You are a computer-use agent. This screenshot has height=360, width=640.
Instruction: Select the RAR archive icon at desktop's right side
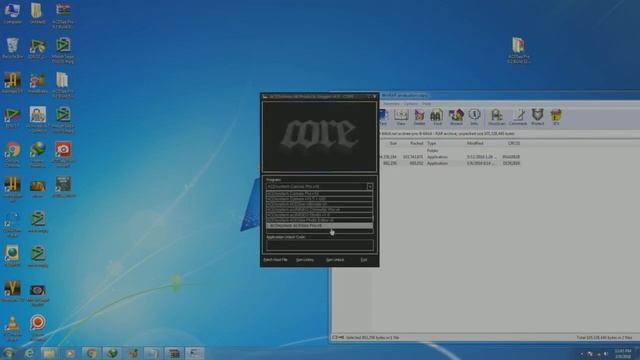point(518,50)
